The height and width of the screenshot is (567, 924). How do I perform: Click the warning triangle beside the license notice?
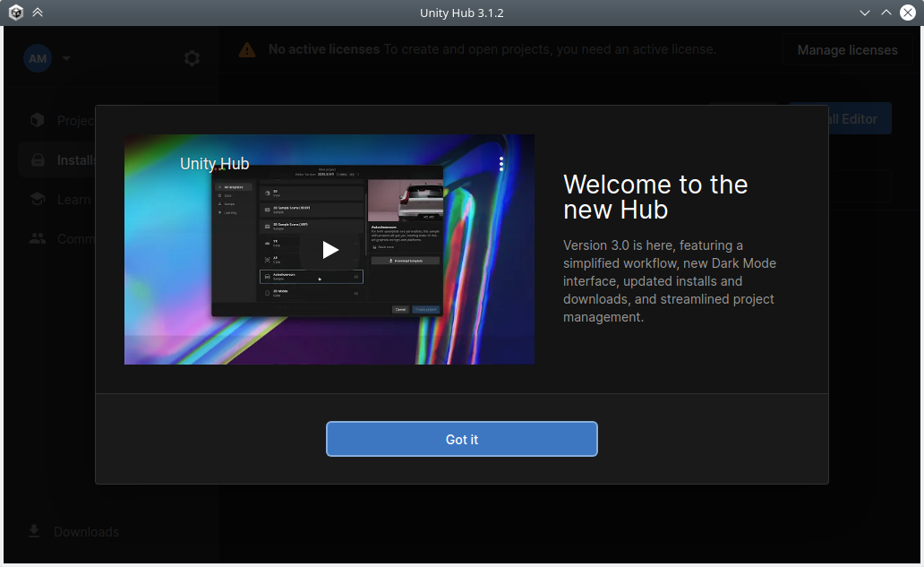pos(248,49)
